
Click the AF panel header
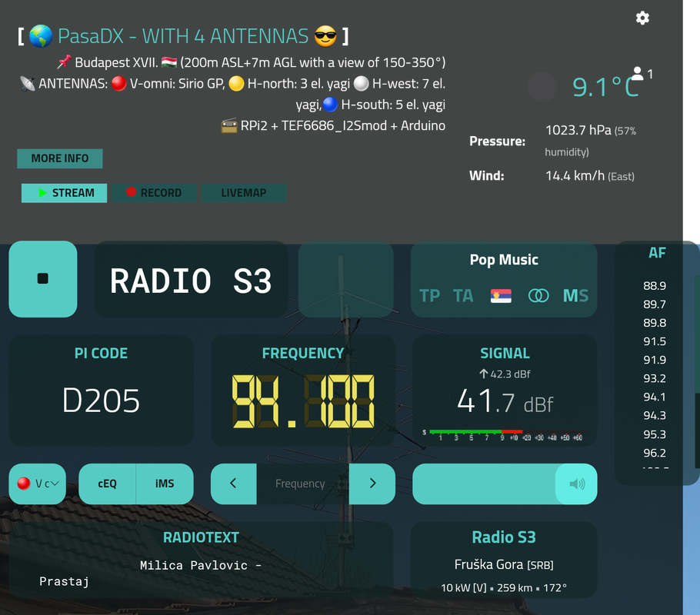[x=657, y=253]
